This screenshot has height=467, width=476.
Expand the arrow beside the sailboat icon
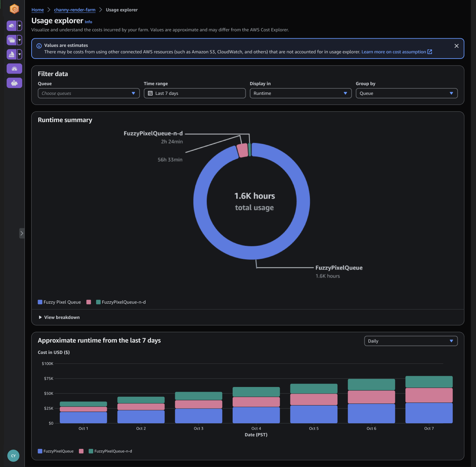[x=19, y=54]
